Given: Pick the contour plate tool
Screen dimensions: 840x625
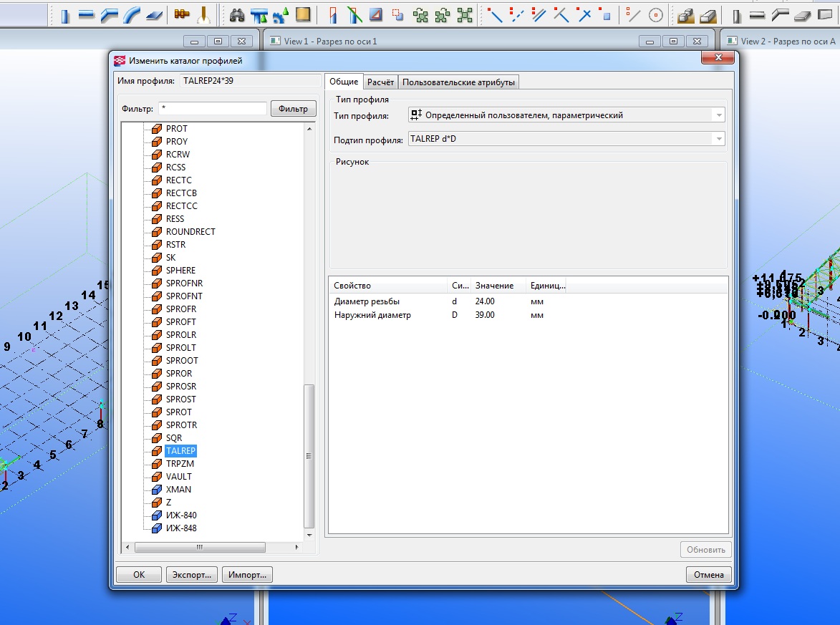Looking at the screenshot, I should point(153,15).
